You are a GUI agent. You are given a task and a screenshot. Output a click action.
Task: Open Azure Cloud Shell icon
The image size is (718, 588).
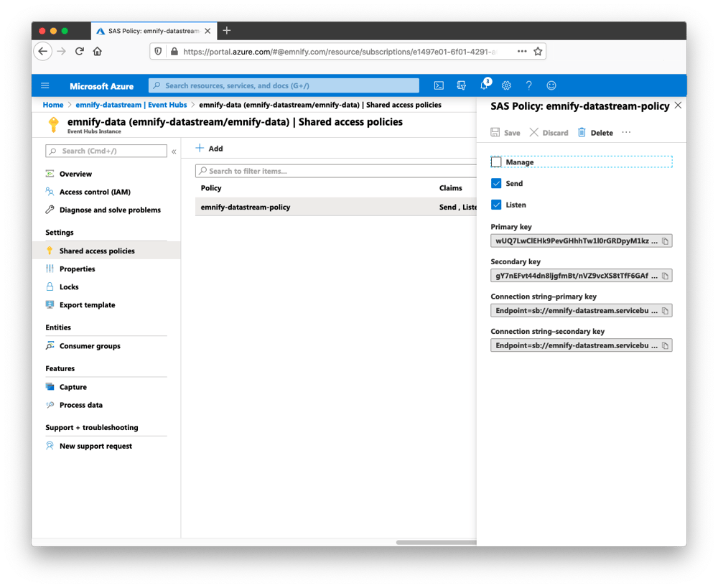point(438,85)
